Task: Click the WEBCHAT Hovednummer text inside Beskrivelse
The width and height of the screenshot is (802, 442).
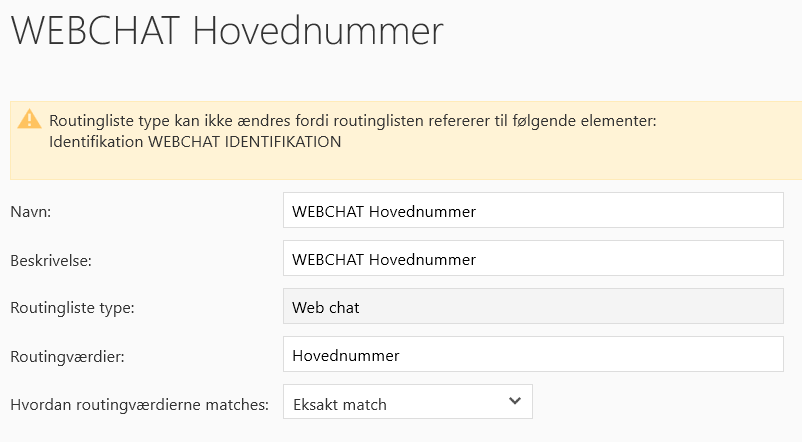Action: [x=384, y=259]
